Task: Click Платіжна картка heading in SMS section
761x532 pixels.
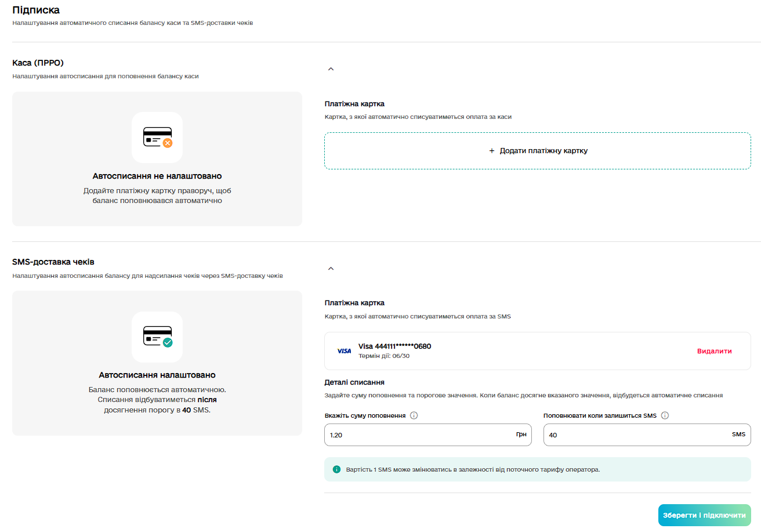Action: point(354,303)
